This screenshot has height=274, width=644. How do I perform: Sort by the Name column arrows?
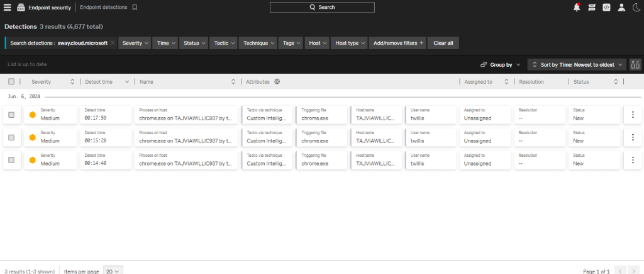[233, 82]
